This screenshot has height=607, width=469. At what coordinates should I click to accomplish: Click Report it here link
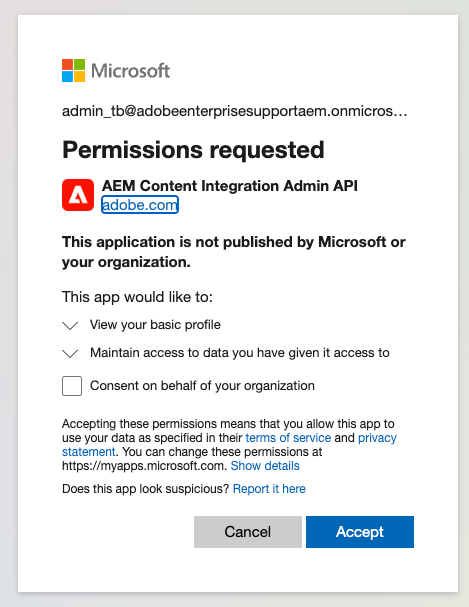pos(269,489)
